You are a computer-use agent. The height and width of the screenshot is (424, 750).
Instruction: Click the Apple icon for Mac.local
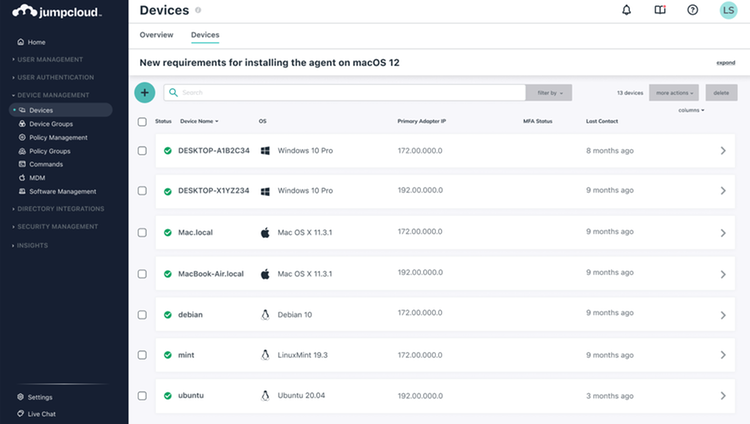[x=265, y=233]
